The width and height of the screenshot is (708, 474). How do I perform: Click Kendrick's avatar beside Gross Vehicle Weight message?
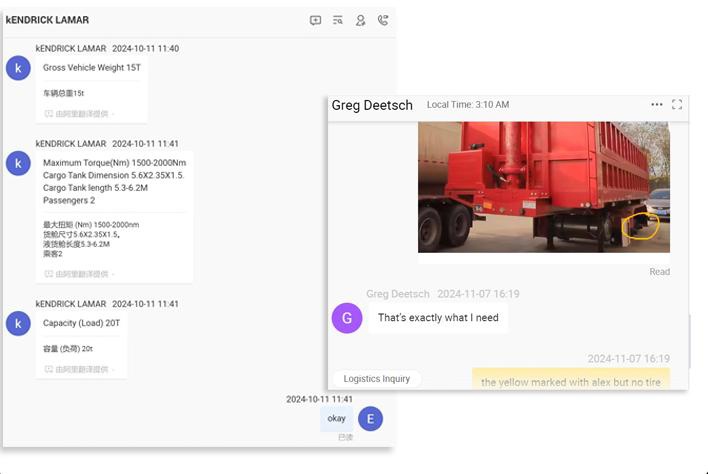[18, 68]
